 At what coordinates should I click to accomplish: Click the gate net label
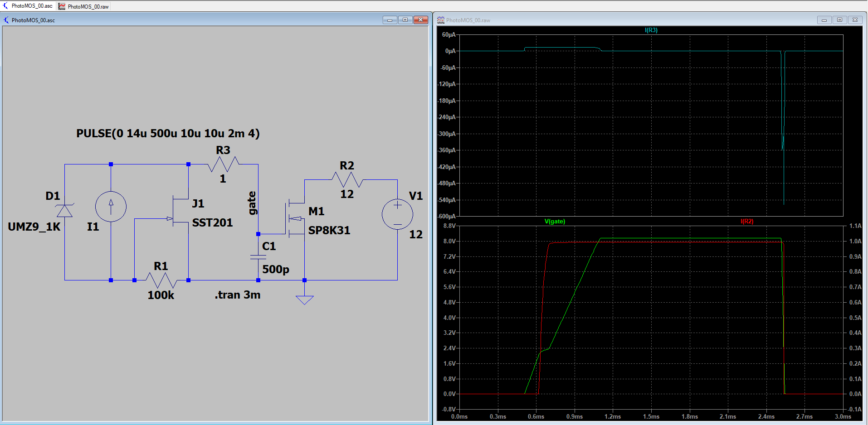(252, 203)
